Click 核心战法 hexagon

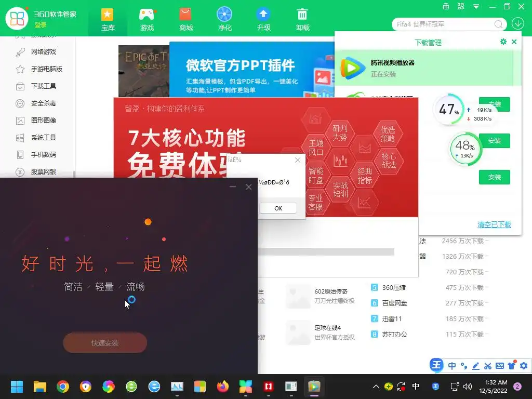click(x=389, y=161)
